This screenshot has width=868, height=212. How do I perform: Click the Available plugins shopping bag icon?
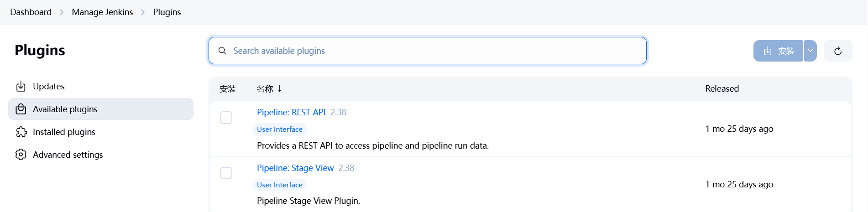21,109
